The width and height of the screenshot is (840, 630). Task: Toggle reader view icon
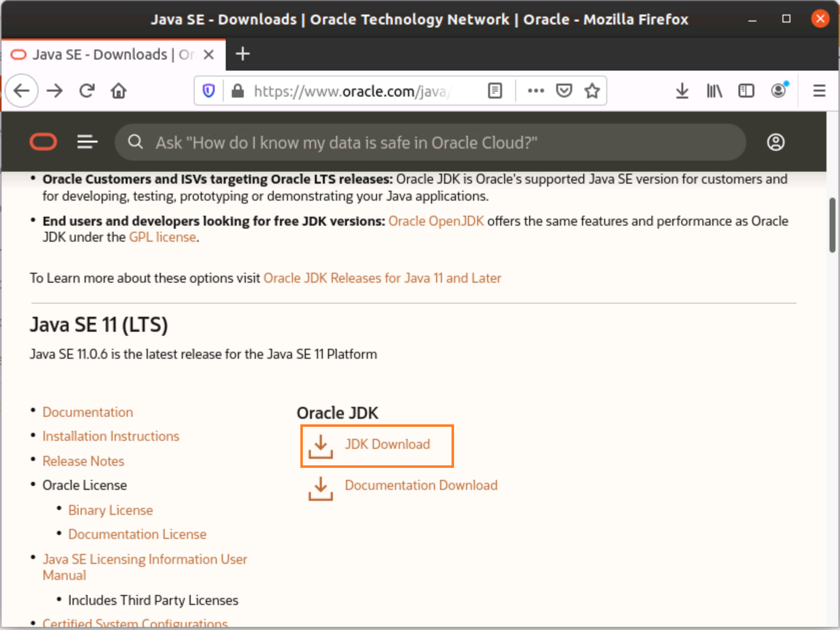[x=495, y=91]
